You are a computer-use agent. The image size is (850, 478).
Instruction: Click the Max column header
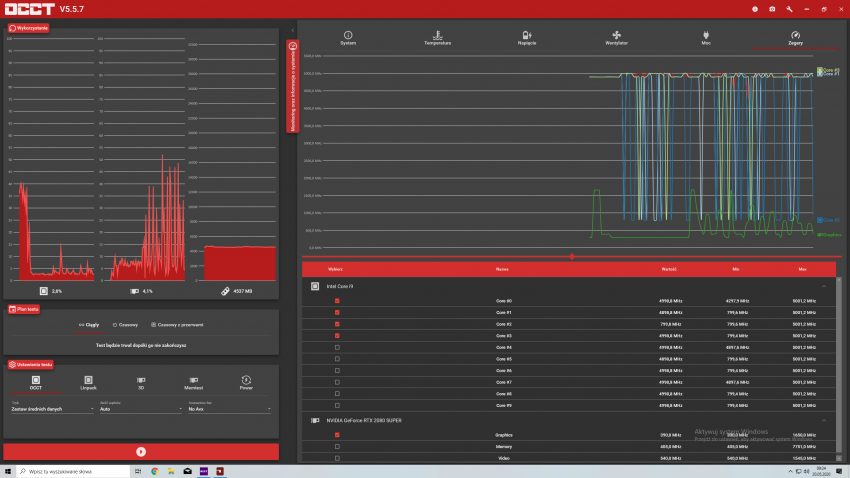pos(802,269)
